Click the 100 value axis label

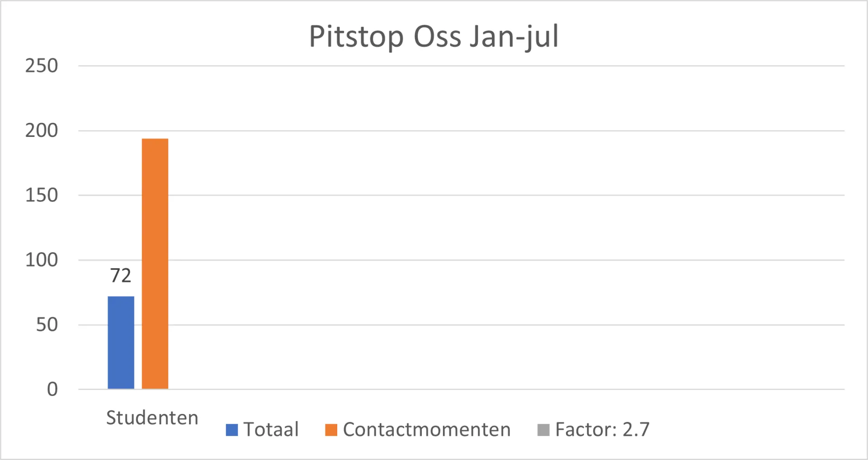[x=42, y=260]
